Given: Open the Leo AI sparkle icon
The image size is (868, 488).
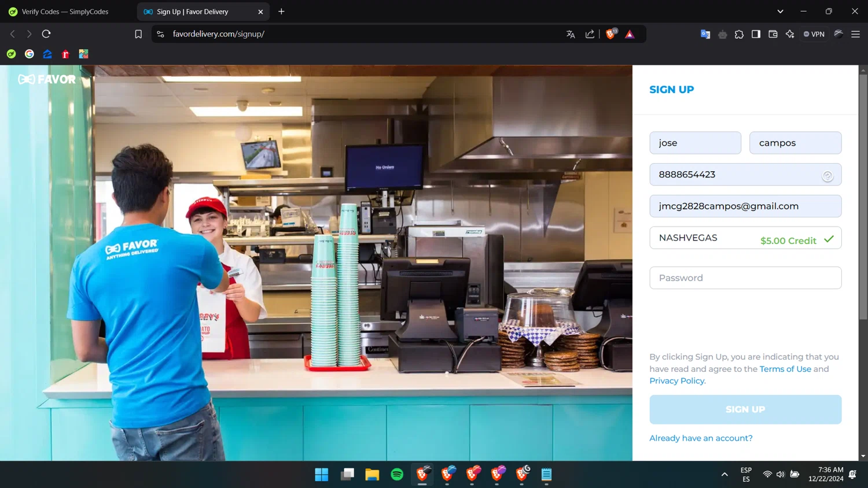Looking at the screenshot, I should pos(790,34).
